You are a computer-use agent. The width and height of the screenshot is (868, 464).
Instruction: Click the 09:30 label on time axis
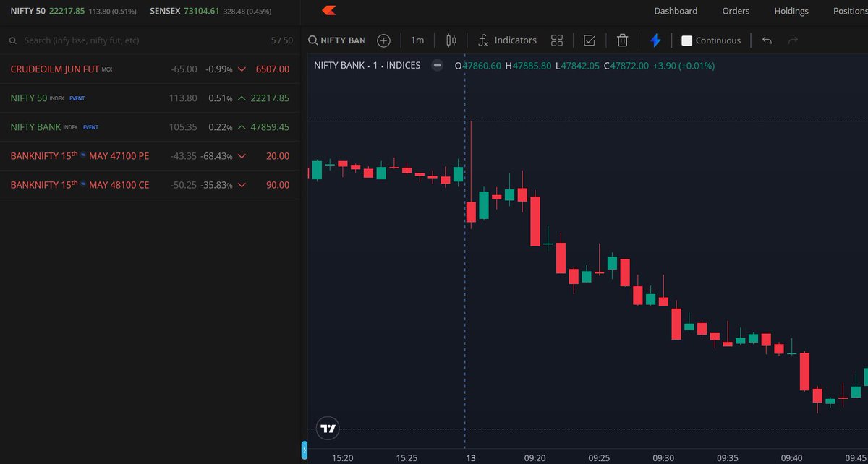tap(663, 457)
